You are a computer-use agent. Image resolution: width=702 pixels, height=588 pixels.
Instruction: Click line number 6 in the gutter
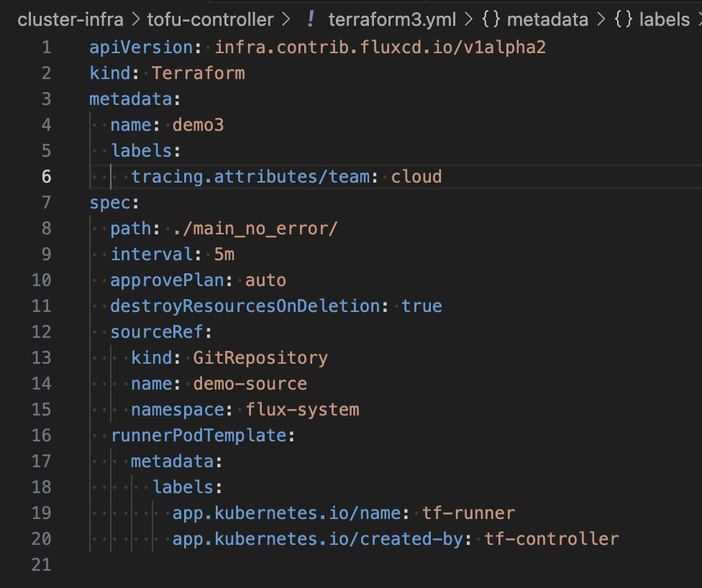point(47,177)
